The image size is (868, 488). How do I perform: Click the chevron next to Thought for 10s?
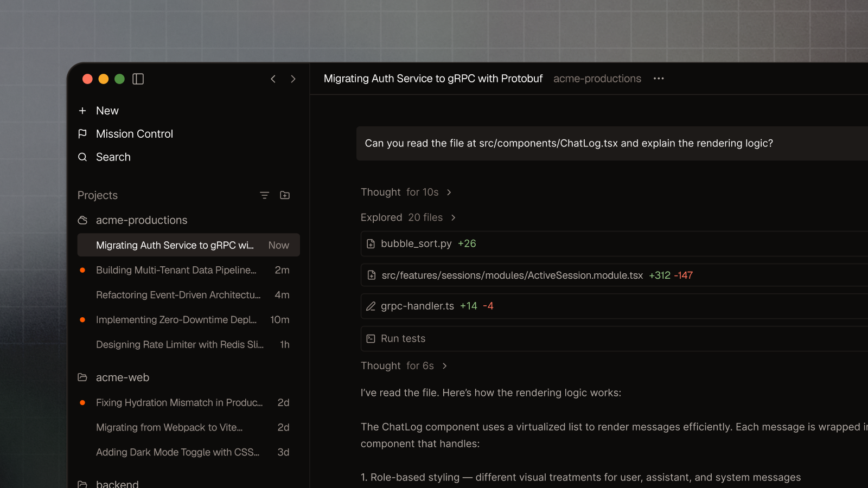pos(449,192)
